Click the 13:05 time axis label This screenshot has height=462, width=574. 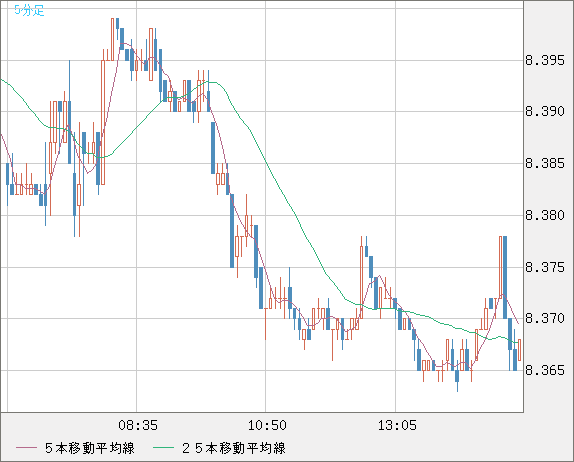pyautogui.click(x=397, y=426)
